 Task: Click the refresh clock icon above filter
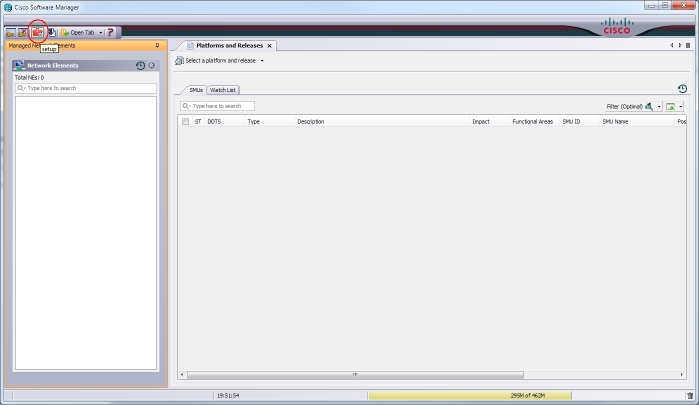pos(682,89)
